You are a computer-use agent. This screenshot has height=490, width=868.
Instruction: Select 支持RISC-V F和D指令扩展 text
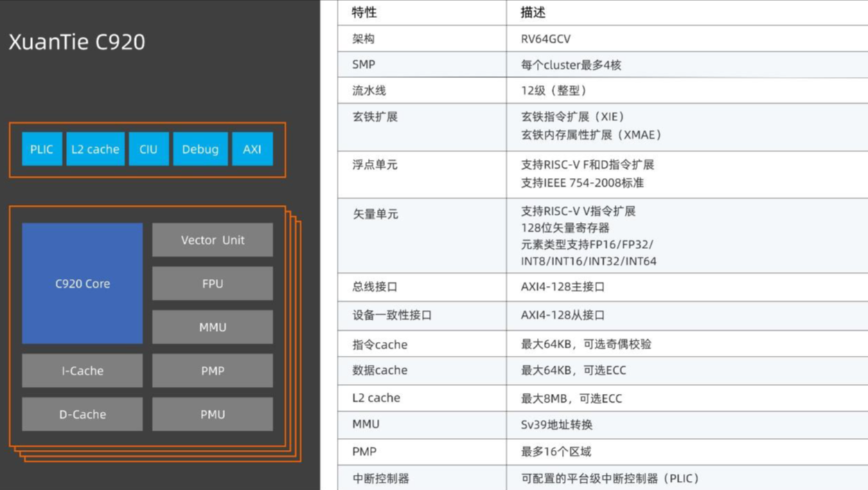pos(587,165)
